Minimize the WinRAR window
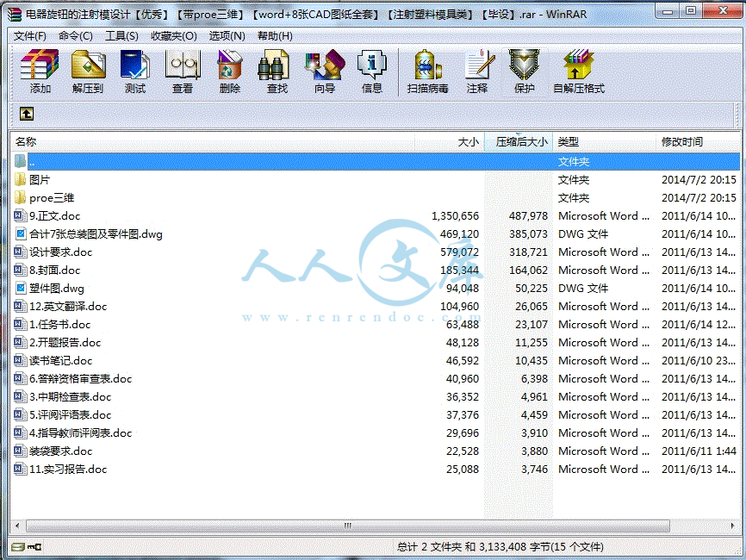This screenshot has width=746, height=560. pyautogui.click(x=668, y=12)
